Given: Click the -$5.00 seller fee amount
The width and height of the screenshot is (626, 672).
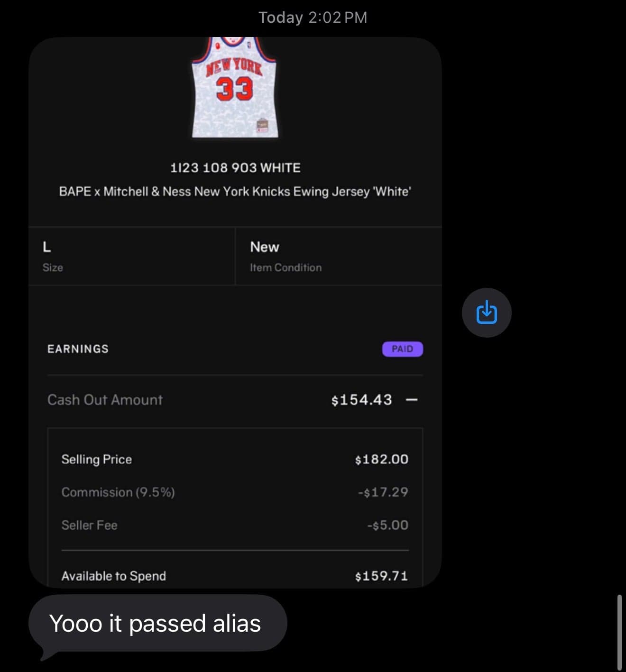Looking at the screenshot, I should point(387,525).
